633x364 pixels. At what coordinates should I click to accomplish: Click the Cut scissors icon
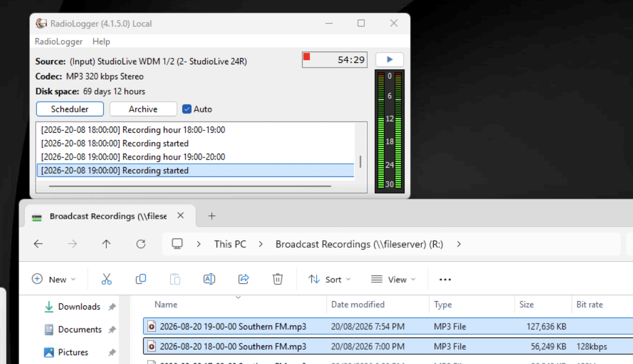coord(107,279)
